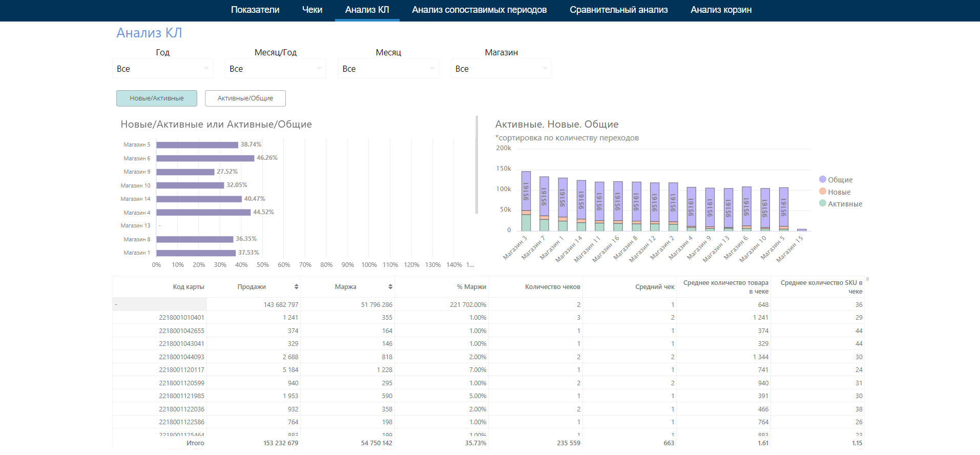
Task: Open the Анализ корзин tab
Action: 721,10
